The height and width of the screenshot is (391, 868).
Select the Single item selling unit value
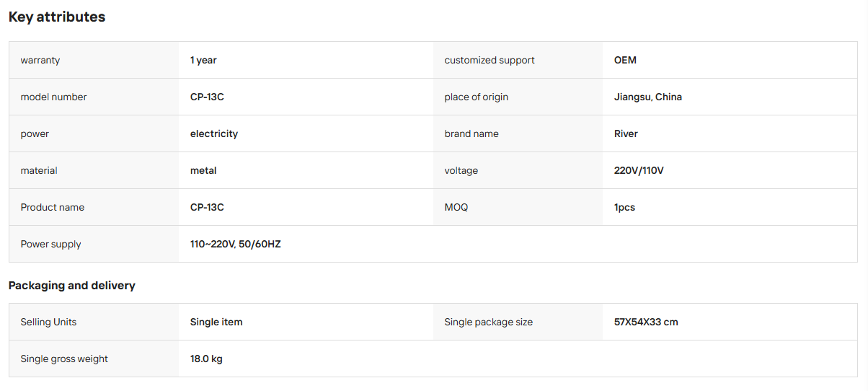(216, 322)
